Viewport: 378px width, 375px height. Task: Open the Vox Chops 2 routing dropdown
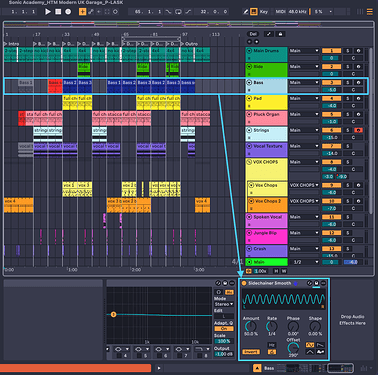point(304,201)
